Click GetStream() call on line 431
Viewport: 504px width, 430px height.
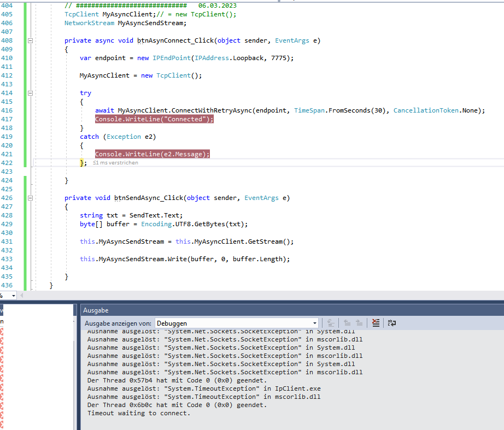coord(269,241)
